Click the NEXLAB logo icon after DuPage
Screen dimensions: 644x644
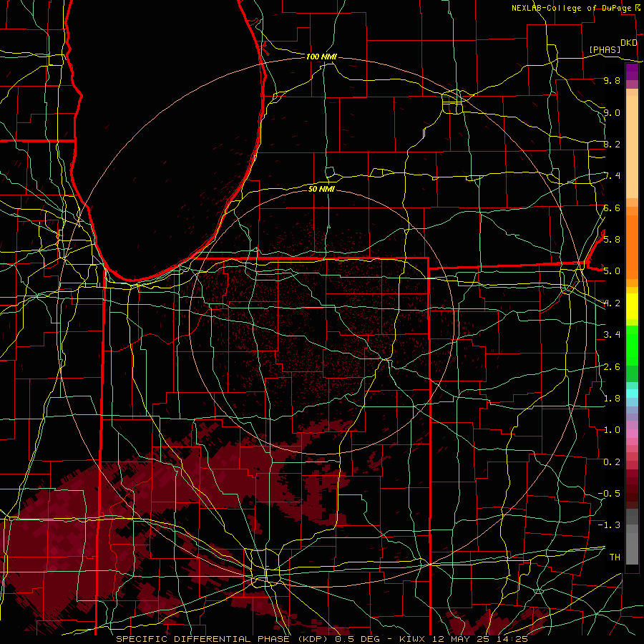click(x=637, y=7)
